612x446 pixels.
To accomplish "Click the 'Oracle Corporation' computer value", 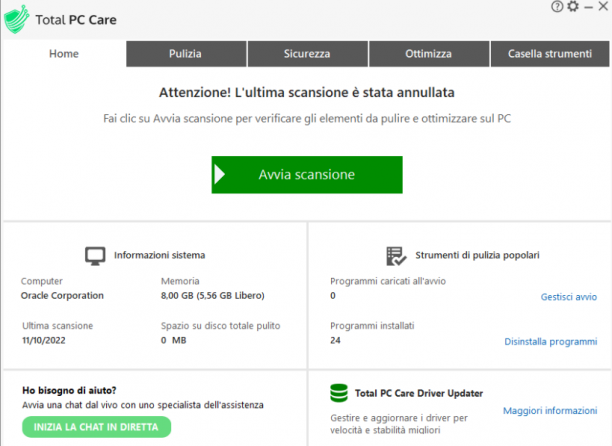I will point(62,296).
